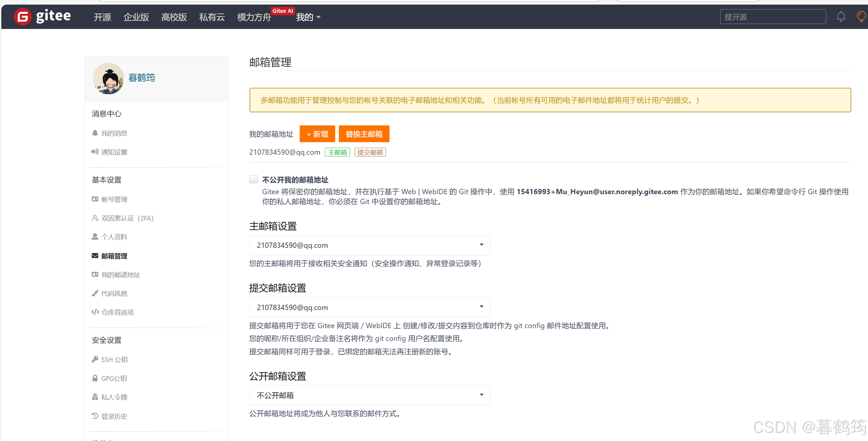Click the orange lightbulb icon in header

pos(861,16)
